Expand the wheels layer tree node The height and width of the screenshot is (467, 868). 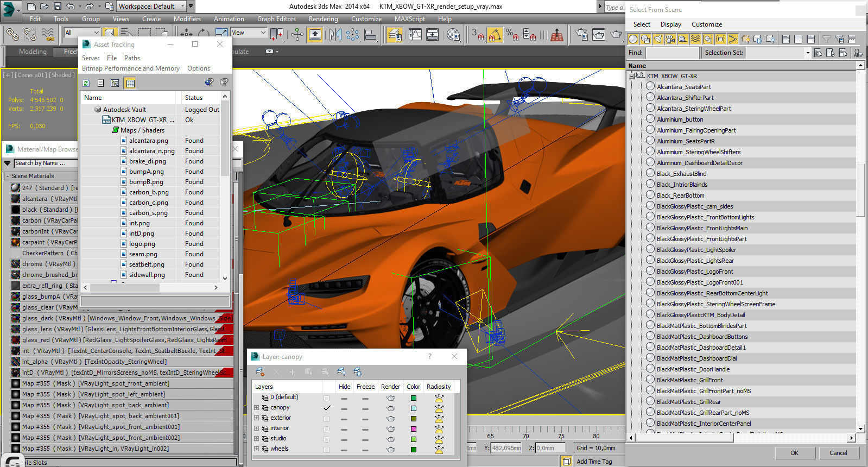(257, 449)
